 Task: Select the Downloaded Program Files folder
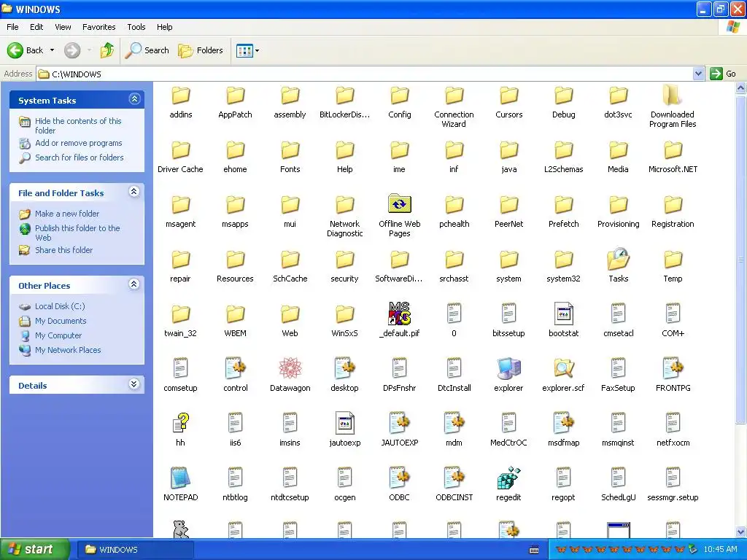click(673, 95)
